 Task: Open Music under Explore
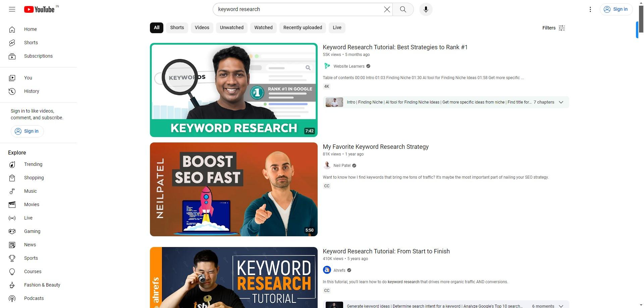pos(39,191)
